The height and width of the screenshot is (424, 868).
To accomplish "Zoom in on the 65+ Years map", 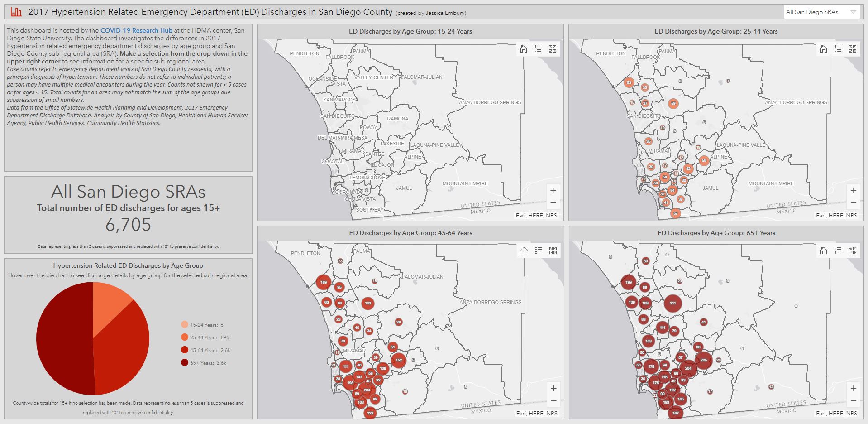I will point(853,388).
